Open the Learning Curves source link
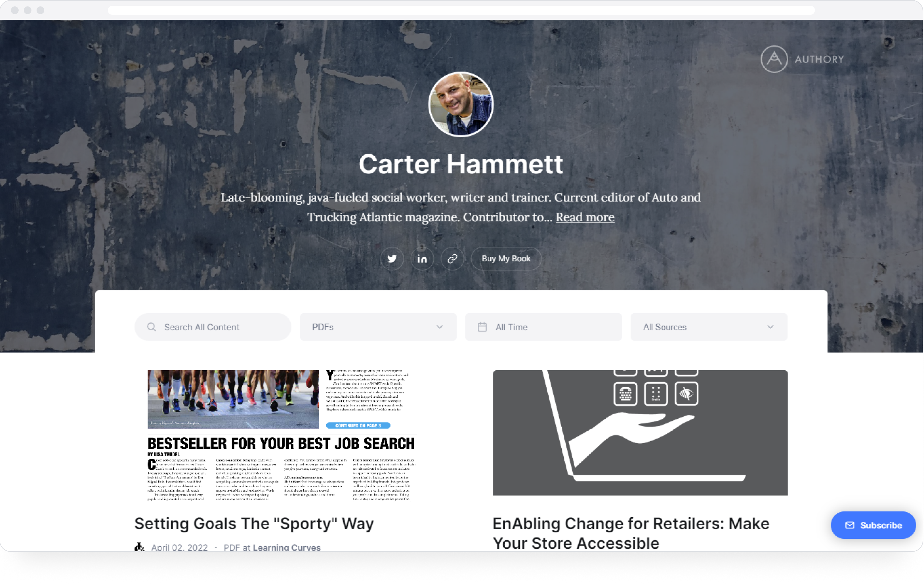The width and height of the screenshot is (924, 584). [287, 547]
